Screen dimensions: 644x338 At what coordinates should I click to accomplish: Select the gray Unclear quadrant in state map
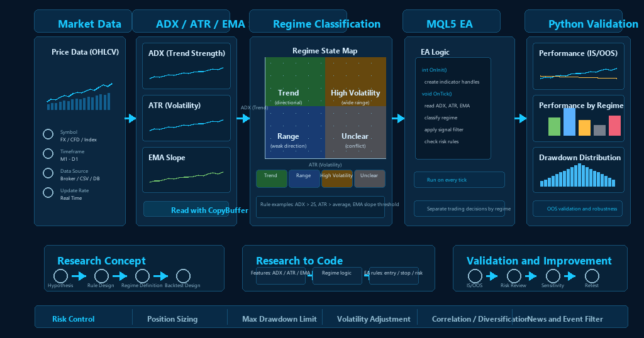pyautogui.click(x=356, y=132)
